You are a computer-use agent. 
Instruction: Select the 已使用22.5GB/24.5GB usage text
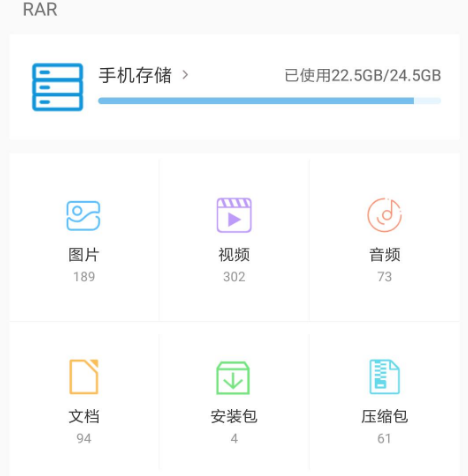point(363,75)
